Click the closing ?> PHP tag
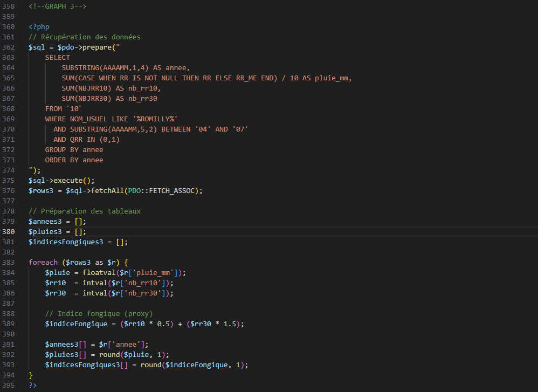This screenshot has width=538, height=392. click(32, 386)
